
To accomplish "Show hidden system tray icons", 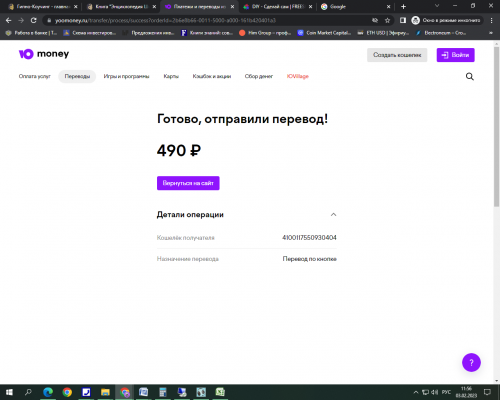I will (415, 392).
